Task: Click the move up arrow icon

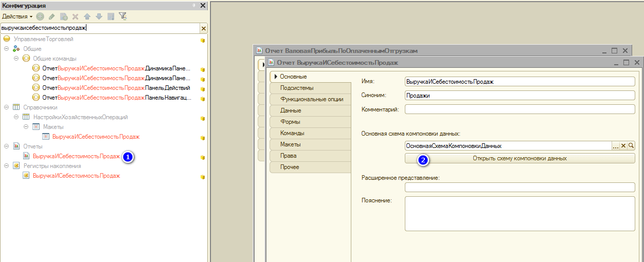Action: coord(87,16)
